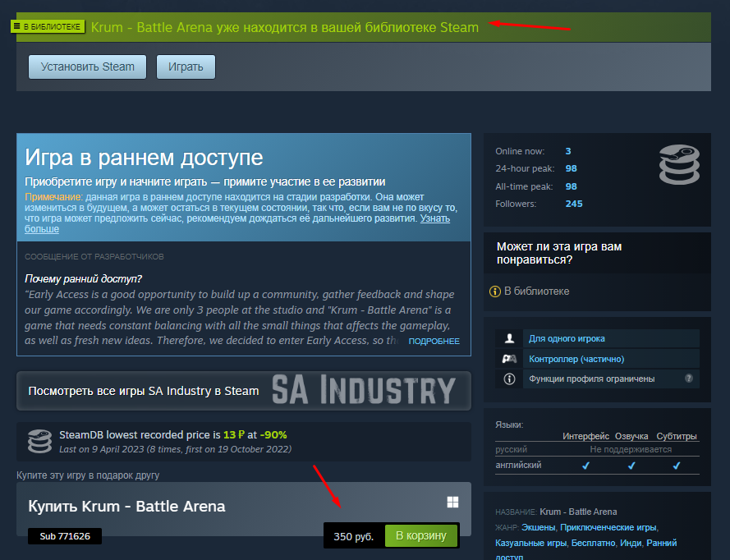This screenshot has width=730, height=560.
Task: Click the 'Играть' button
Action: click(186, 67)
